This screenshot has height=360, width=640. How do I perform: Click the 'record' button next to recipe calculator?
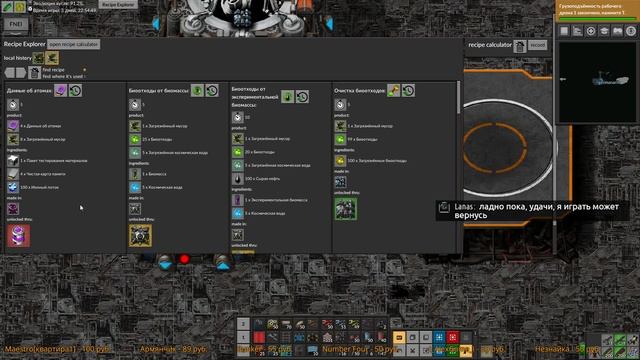pos(537,45)
